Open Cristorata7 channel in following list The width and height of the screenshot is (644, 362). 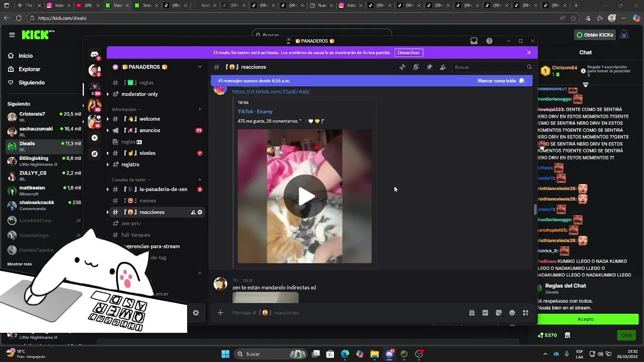click(44, 117)
